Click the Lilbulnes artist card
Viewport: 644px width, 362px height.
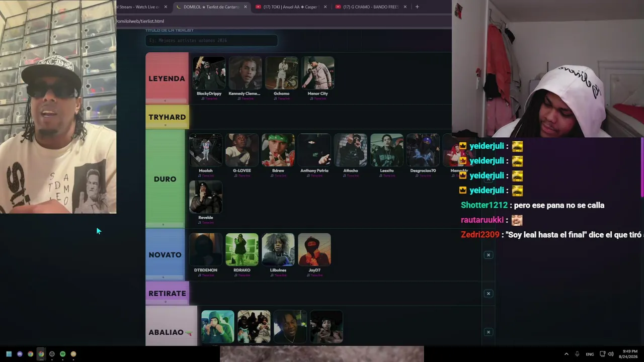[278, 254]
